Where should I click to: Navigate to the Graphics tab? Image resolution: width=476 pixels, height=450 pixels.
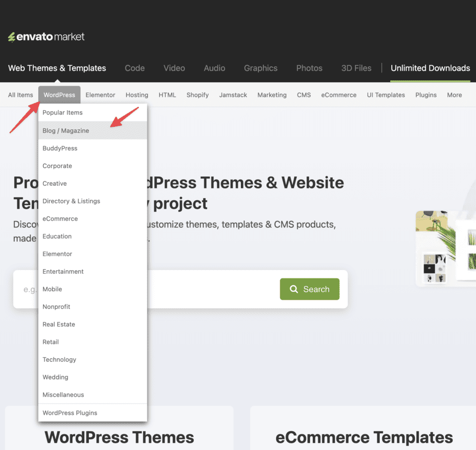260,68
